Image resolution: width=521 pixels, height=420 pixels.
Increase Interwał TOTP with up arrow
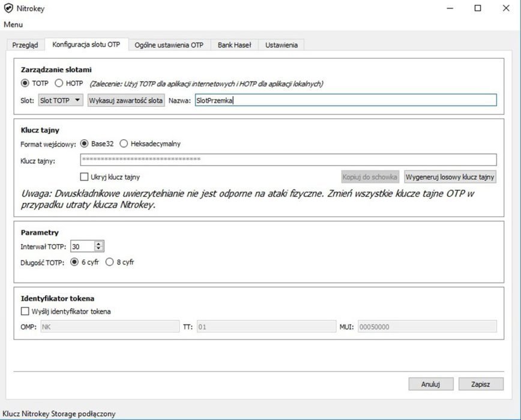coord(99,243)
